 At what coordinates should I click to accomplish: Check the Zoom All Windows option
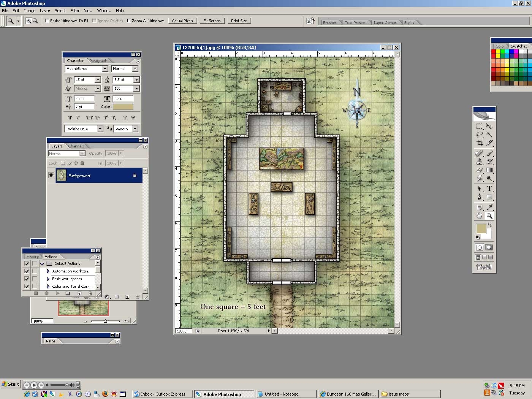pos(129,21)
